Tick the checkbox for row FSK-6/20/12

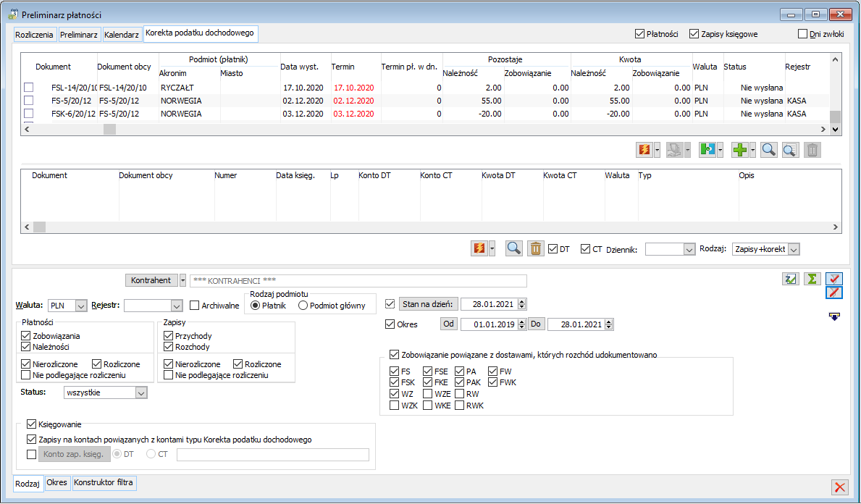pos(28,114)
